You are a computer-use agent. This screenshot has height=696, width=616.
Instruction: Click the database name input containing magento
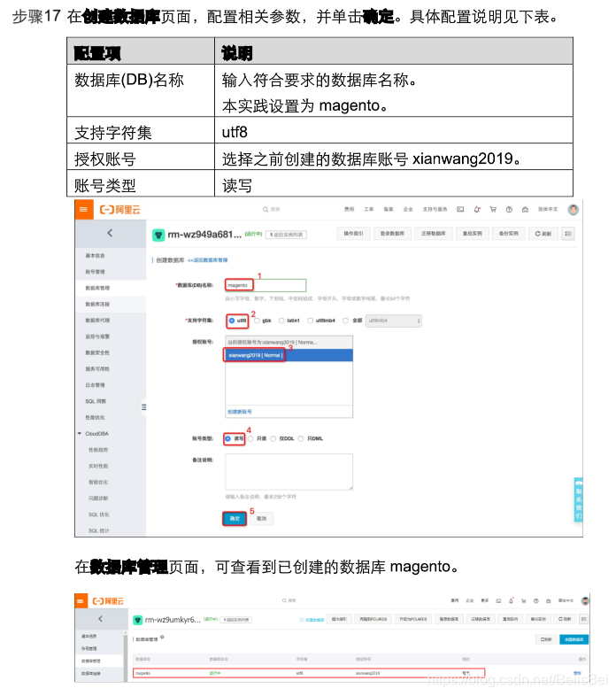pyautogui.click(x=266, y=285)
